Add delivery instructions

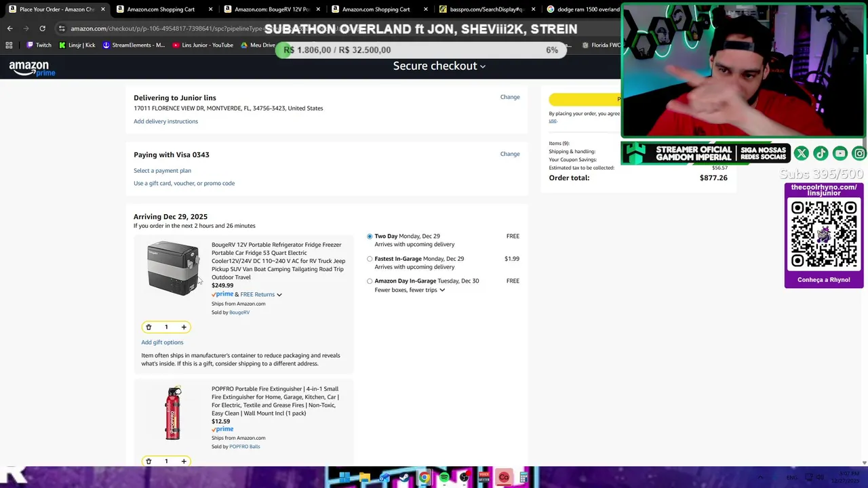coord(165,121)
